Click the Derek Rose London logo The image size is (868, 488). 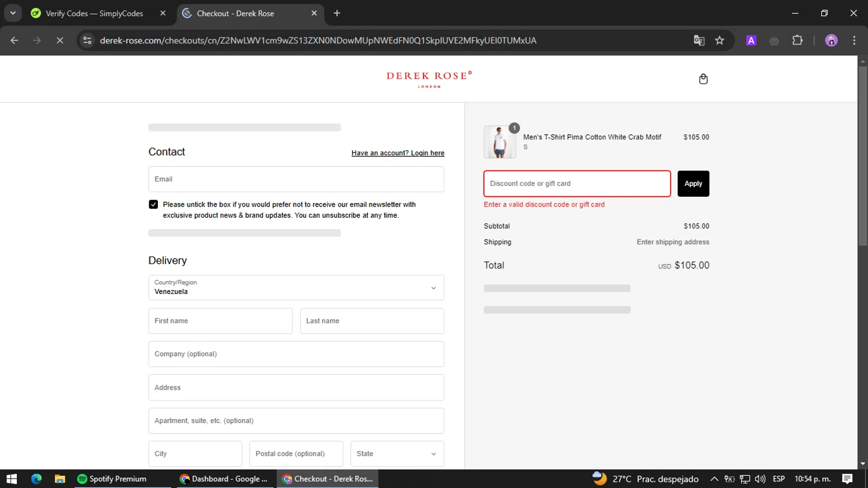429,79
